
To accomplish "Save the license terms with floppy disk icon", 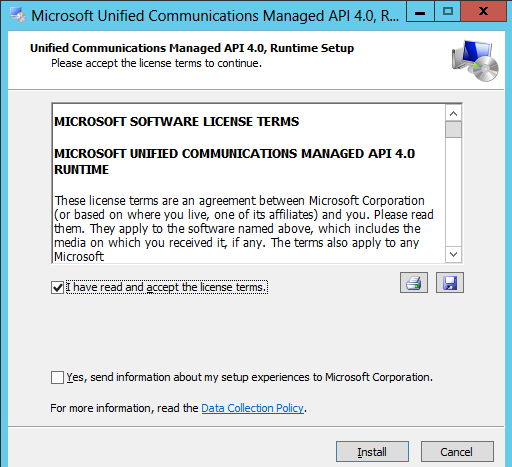I will tap(450, 283).
